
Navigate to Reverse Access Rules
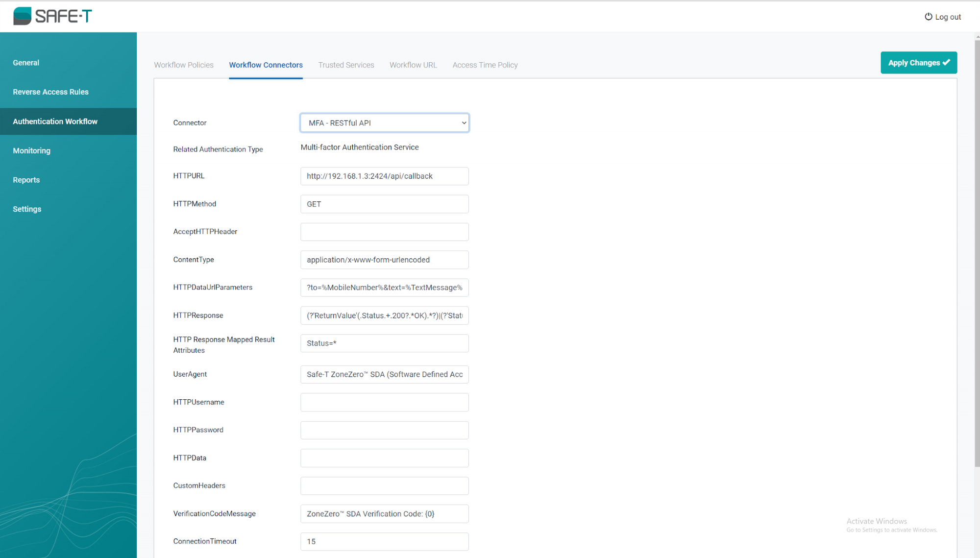[50, 92]
